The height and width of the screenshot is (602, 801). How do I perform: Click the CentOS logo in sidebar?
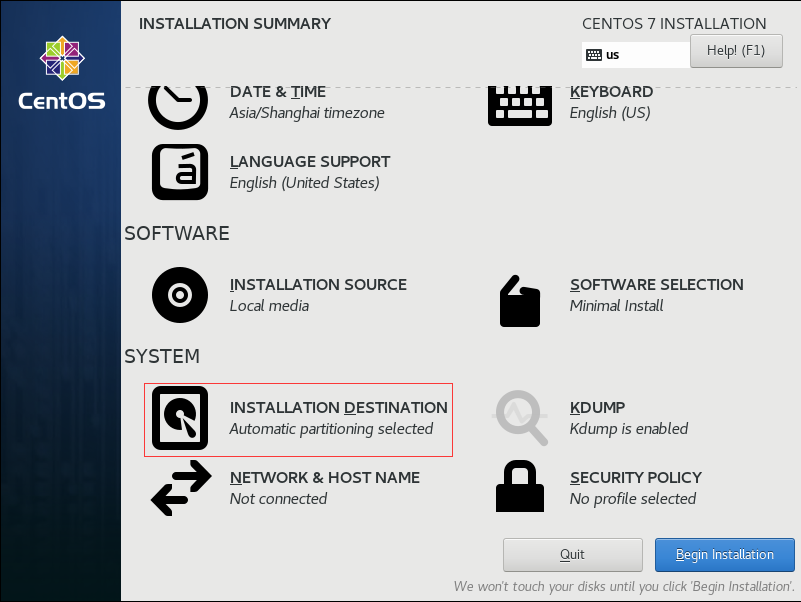click(62, 73)
